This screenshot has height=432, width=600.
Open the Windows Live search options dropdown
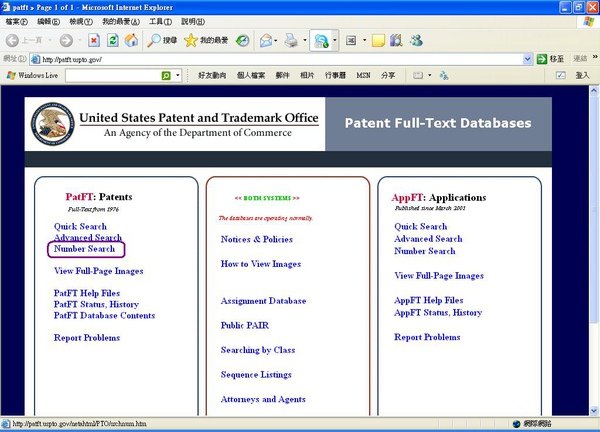tap(178, 75)
